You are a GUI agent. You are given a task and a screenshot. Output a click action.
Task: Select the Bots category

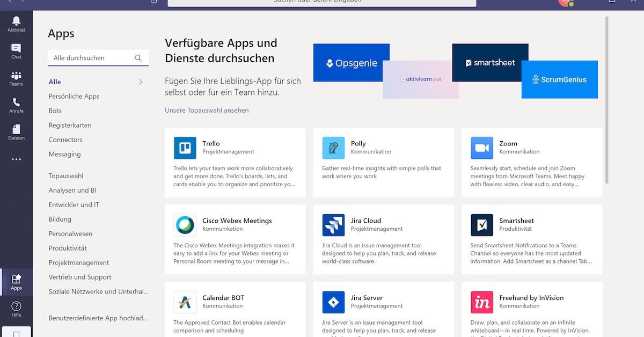(55, 111)
